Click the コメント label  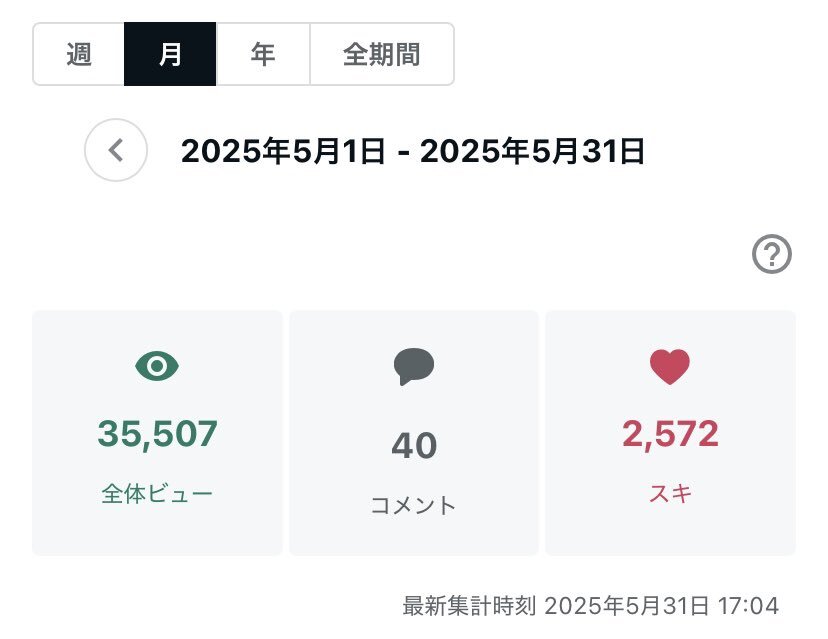click(x=413, y=505)
